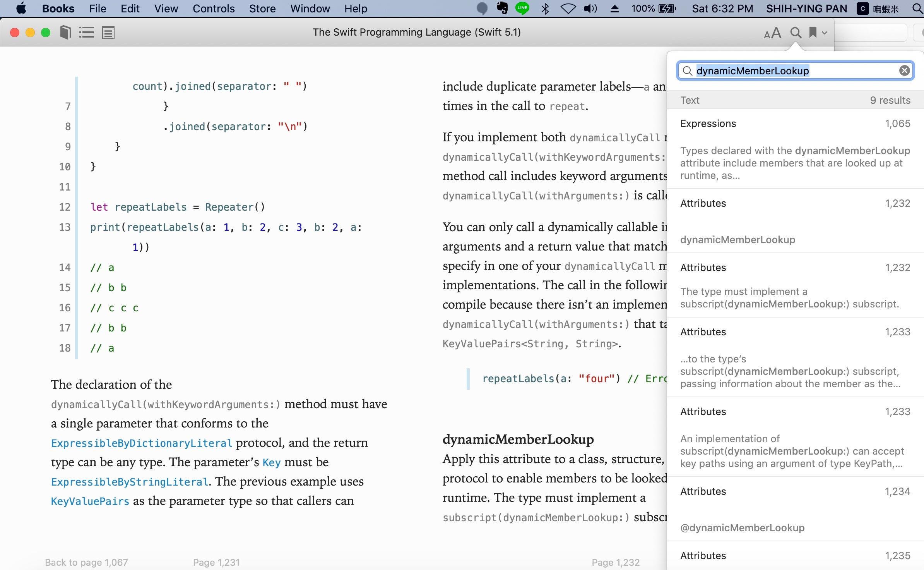Select the @dynamicMemberLookup search result
Image resolution: width=924 pixels, height=570 pixels.
pos(742,527)
